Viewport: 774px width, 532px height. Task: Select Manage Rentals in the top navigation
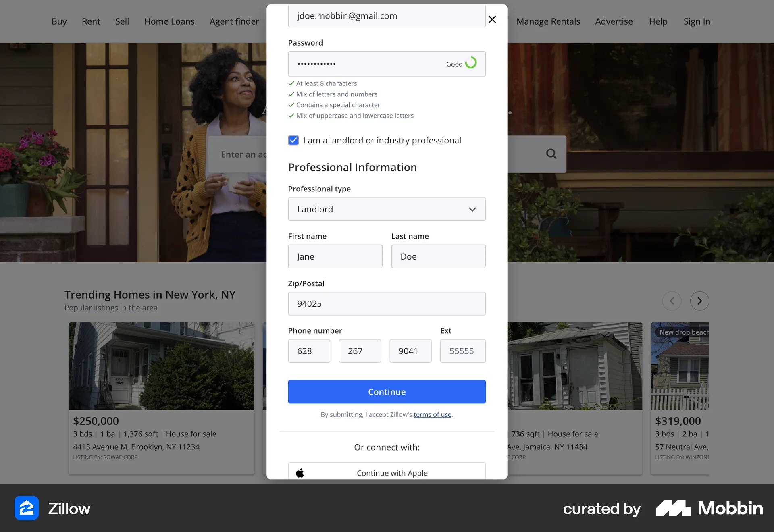[x=548, y=21]
